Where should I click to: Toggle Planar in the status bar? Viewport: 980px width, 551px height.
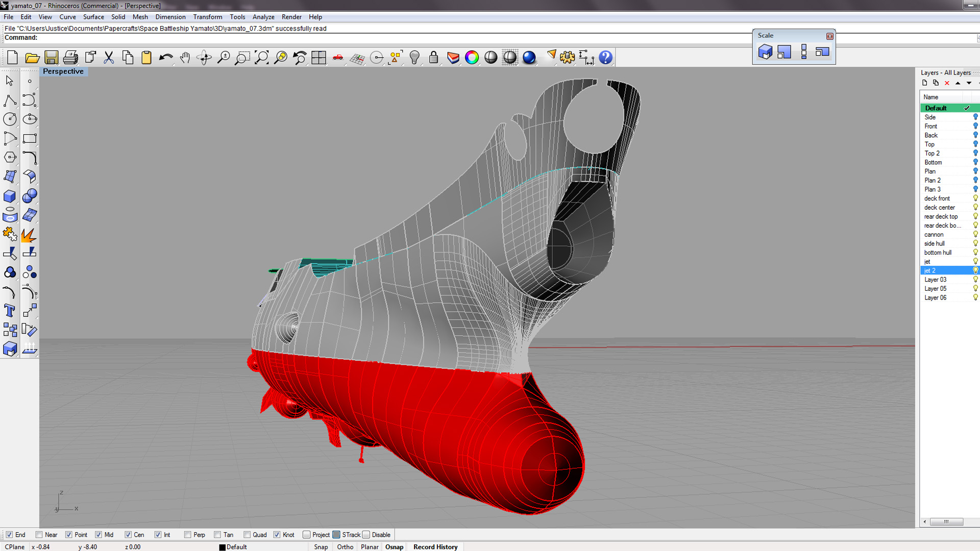click(370, 547)
